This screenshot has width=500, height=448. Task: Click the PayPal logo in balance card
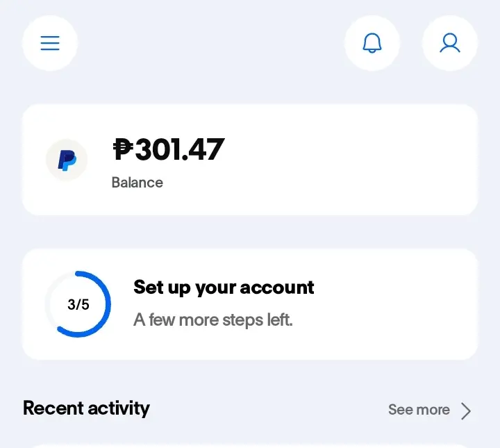(67, 160)
